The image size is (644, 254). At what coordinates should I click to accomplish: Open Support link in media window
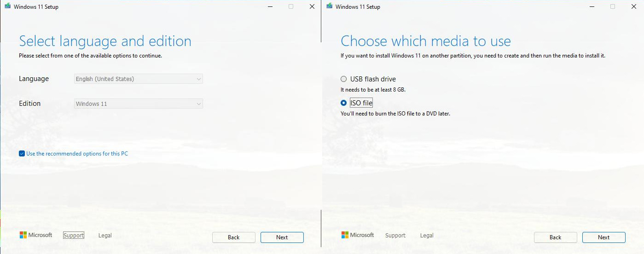coord(395,236)
